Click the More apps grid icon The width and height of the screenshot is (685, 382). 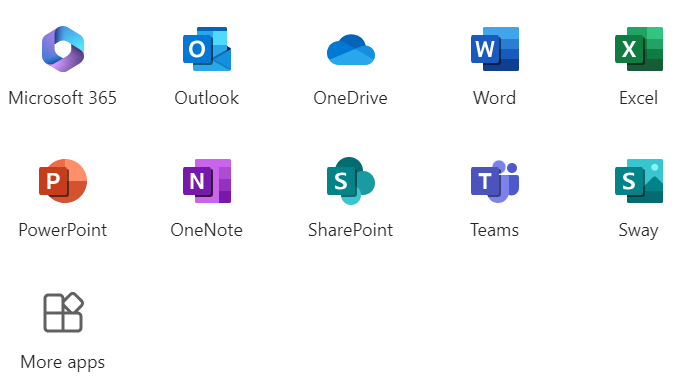point(63,313)
